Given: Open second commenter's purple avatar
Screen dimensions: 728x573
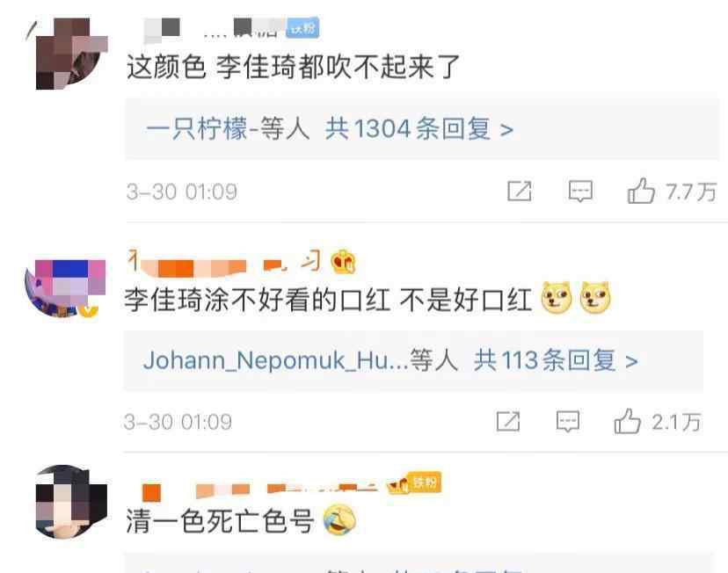Looking at the screenshot, I should [x=63, y=287].
